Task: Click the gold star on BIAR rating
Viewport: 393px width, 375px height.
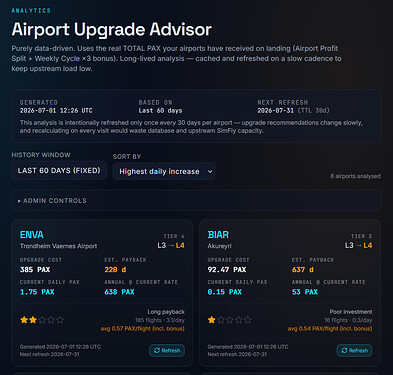Action: coord(212,320)
